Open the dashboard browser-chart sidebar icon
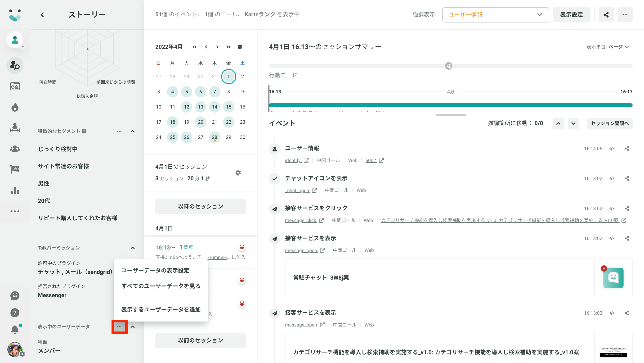 click(x=15, y=86)
